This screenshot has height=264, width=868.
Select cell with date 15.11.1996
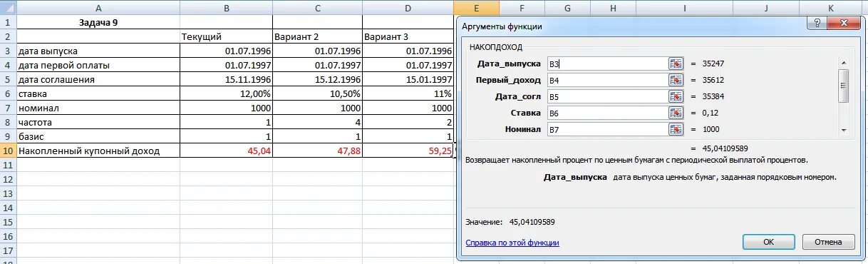226,79
